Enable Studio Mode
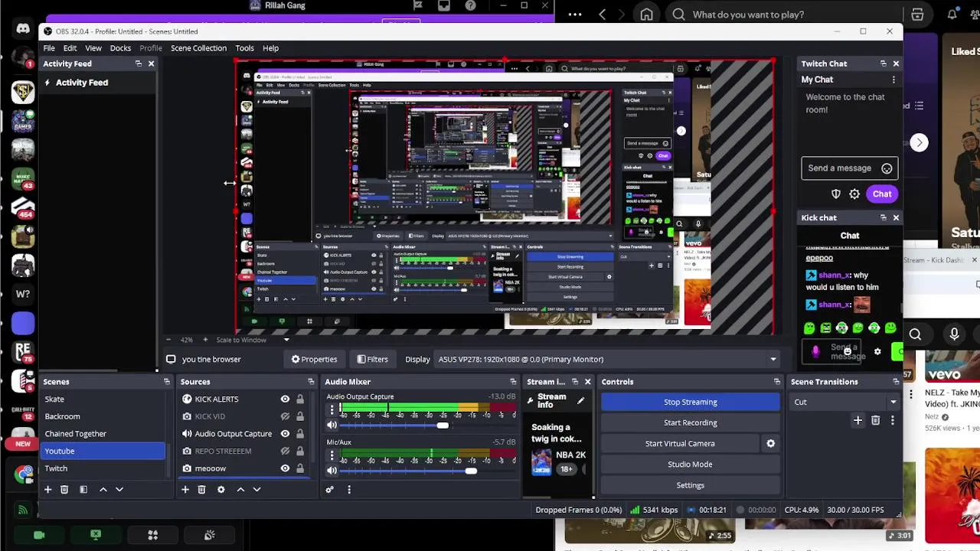Image resolution: width=980 pixels, height=551 pixels. [x=691, y=465]
